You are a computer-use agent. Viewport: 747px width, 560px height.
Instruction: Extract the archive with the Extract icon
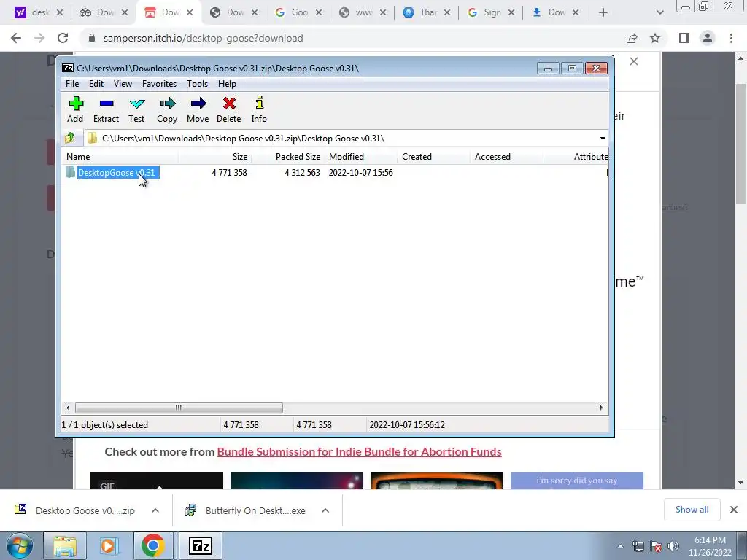106,109
